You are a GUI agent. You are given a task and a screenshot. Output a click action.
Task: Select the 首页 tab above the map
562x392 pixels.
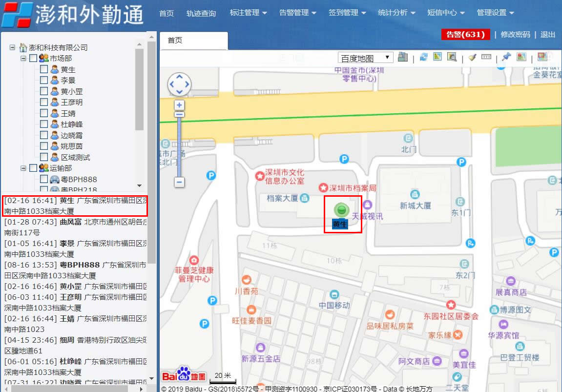[x=193, y=41]
